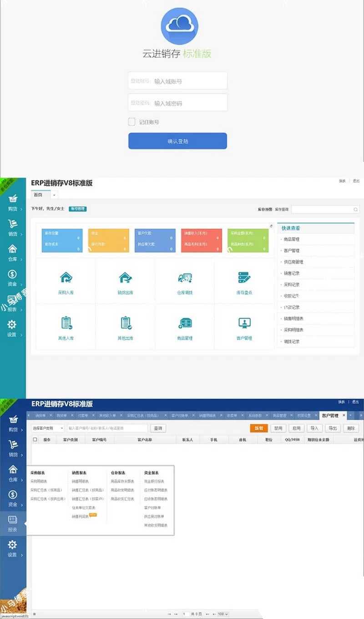
Task: Select 商品库存余额表 in the reports flyout menu
Action: point(122,481)
